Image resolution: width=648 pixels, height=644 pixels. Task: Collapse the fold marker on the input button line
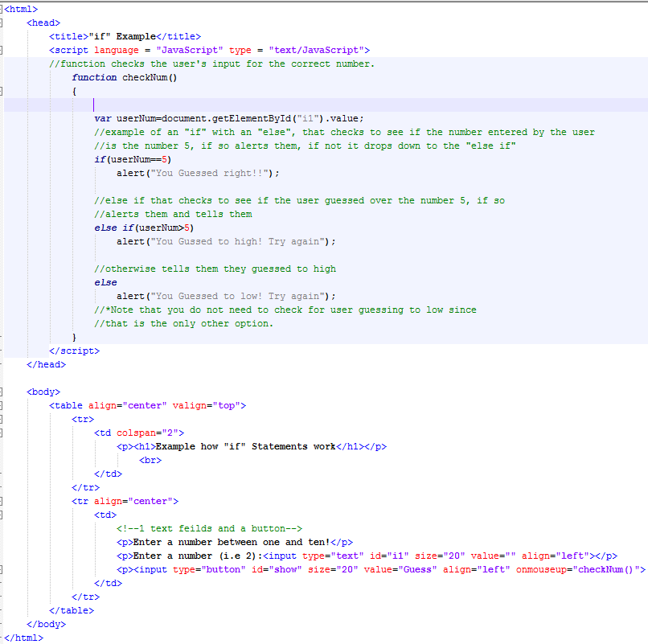pos(1,569)
